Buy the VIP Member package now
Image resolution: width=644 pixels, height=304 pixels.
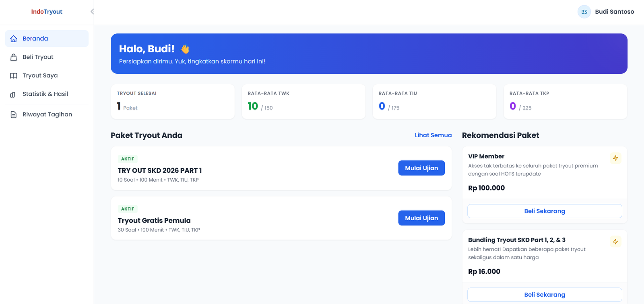545,211
